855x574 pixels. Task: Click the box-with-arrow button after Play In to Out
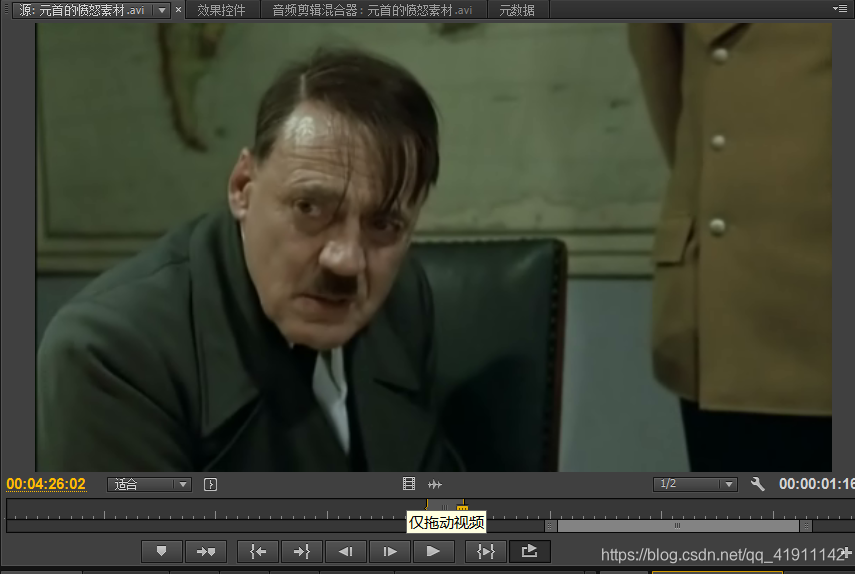pyautogui.click(x=529, y=551)
